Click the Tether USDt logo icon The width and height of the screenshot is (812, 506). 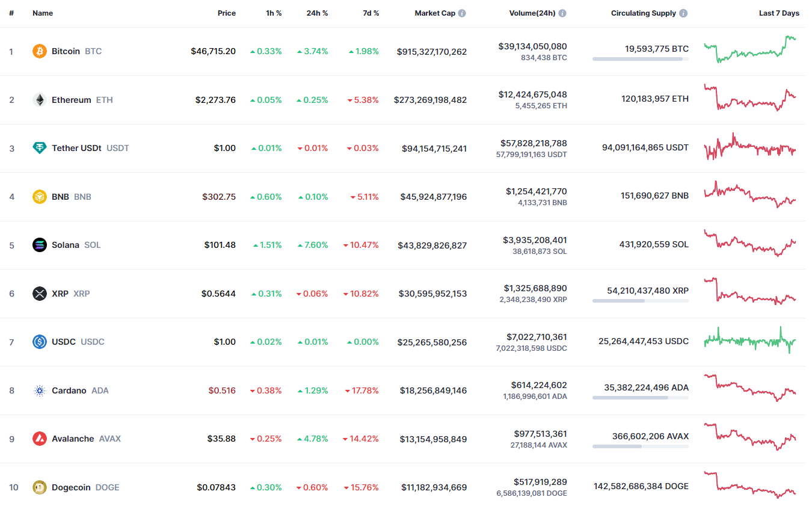(x=40, y=148)
